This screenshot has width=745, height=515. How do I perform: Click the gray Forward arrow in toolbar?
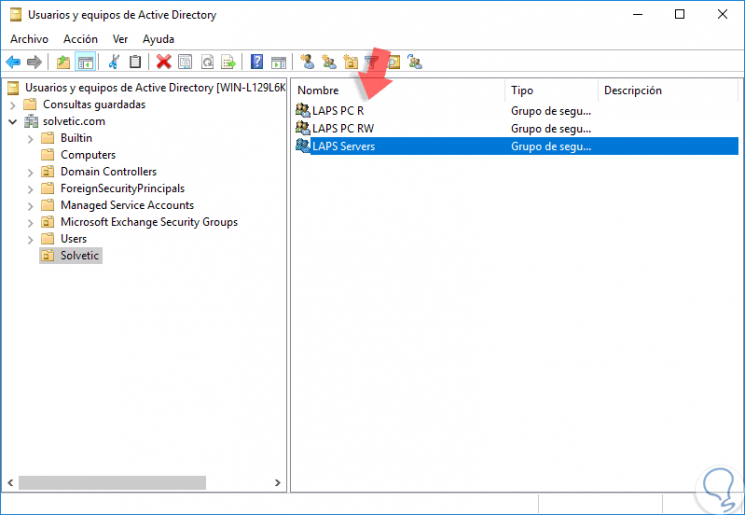click(x=34, y=62)
